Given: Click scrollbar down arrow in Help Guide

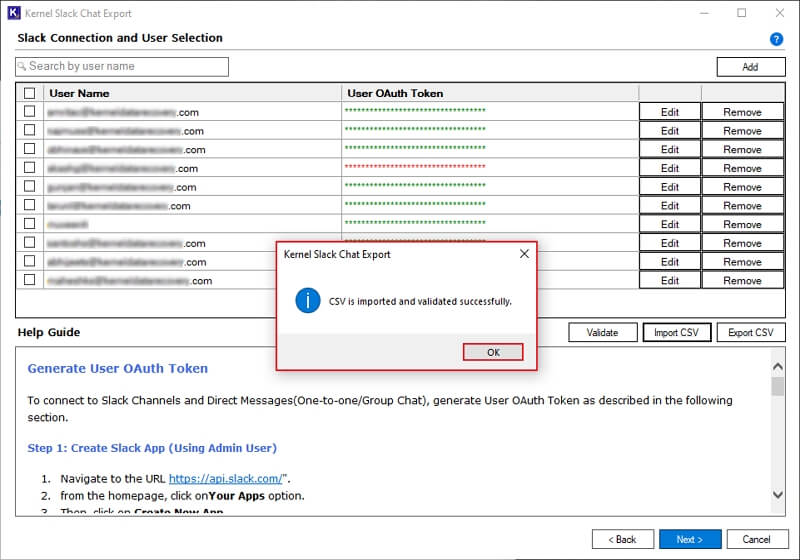Looking at the screenshot, I should tap(778, 494).
